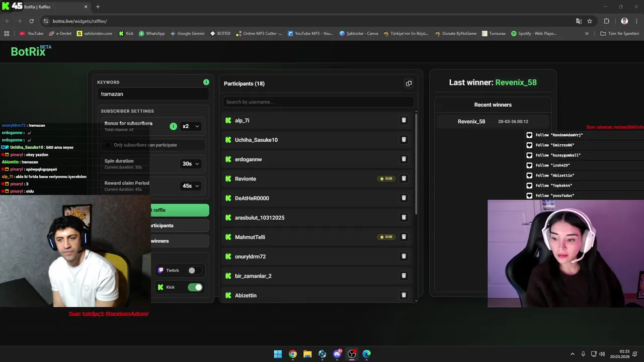644x362 pixels.
Task: Delete onuryldrm72 from the list
Action: 404,256
